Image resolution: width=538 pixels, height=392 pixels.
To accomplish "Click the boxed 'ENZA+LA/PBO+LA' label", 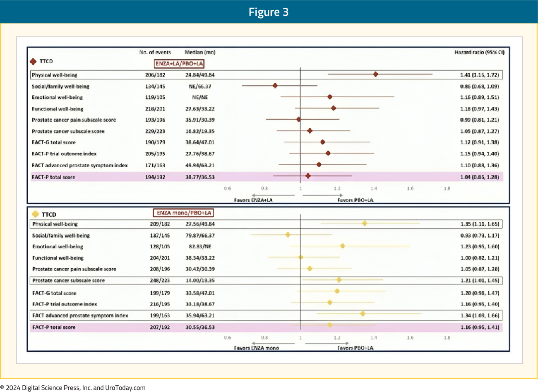I will coord(179,64).
